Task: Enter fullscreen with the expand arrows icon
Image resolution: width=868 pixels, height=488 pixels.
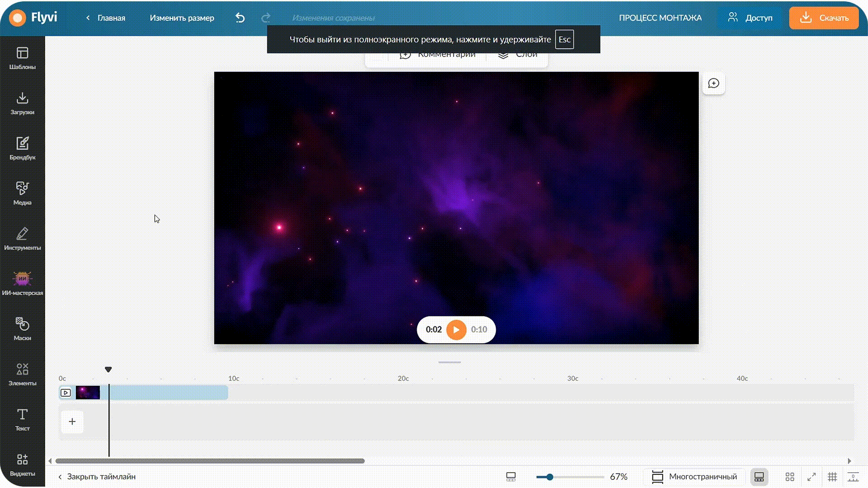Action: (811, 477)
